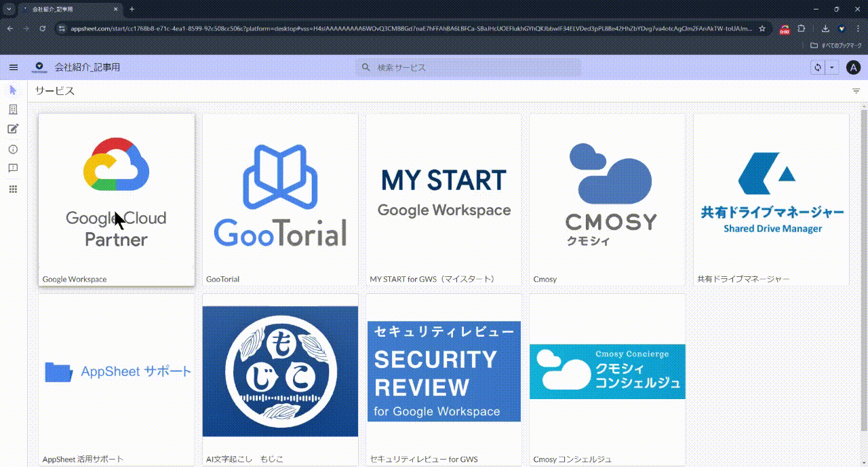Open the SECURITY REVIEW card image
This screenshot has height=467, width=868.
click(444, 371)
